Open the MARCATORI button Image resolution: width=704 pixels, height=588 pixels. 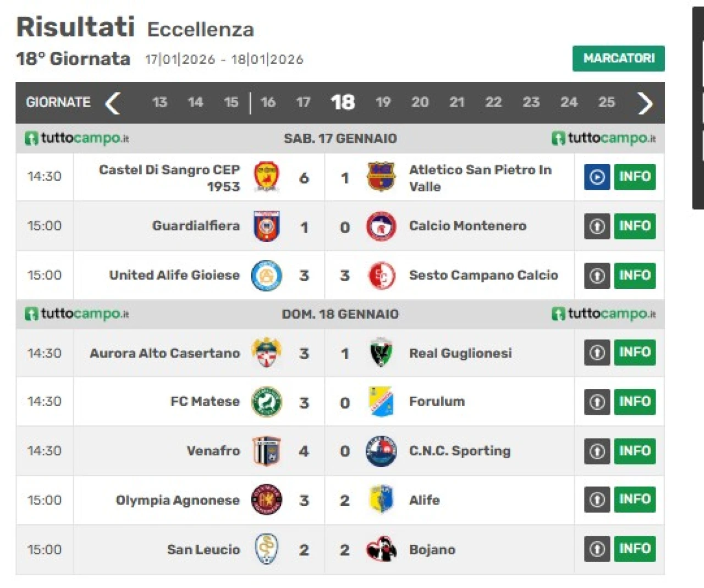(x=618, y=58)
